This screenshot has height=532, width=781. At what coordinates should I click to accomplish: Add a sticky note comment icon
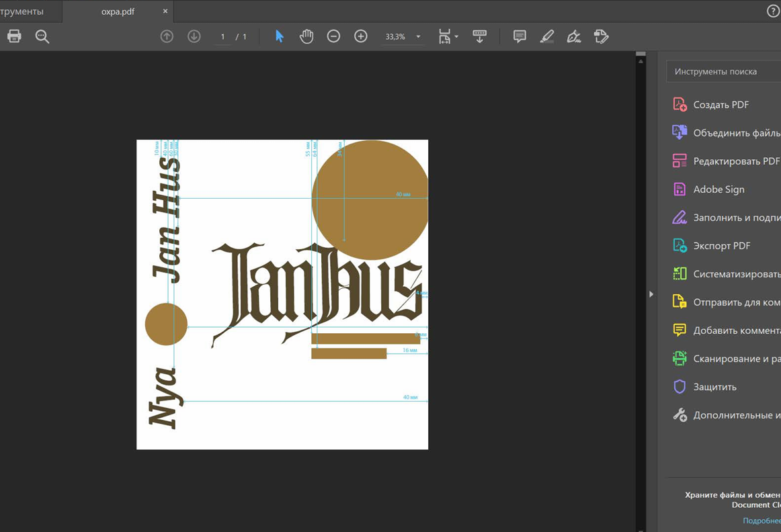point(520,36)
